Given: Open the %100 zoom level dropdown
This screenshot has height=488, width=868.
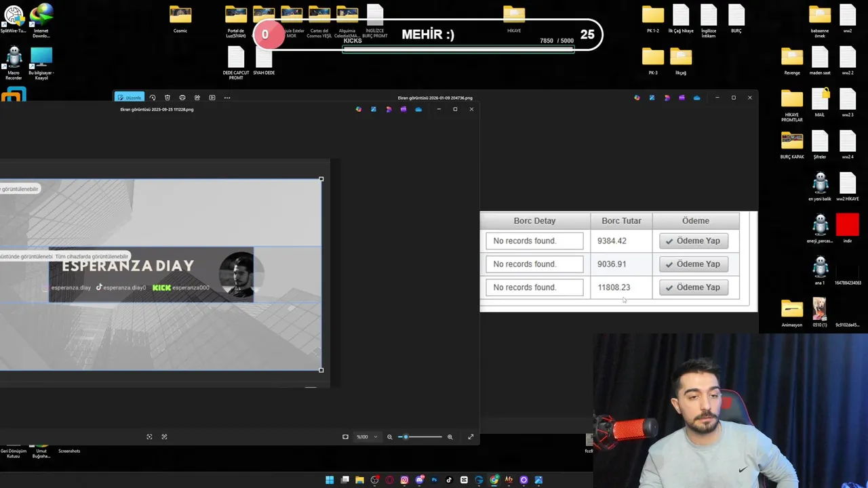Looking at the screenshot, I should coord(367,437).
